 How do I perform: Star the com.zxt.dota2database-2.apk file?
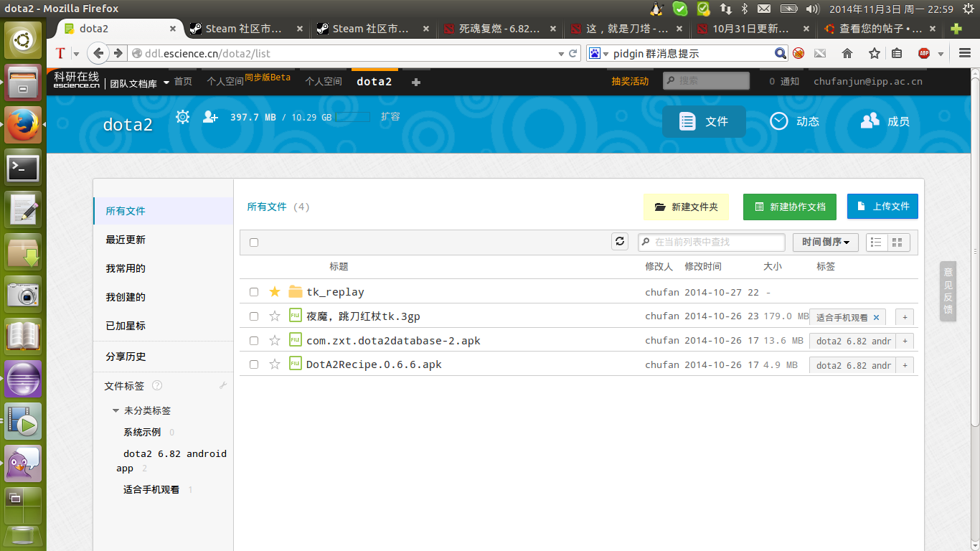[274, 341]
